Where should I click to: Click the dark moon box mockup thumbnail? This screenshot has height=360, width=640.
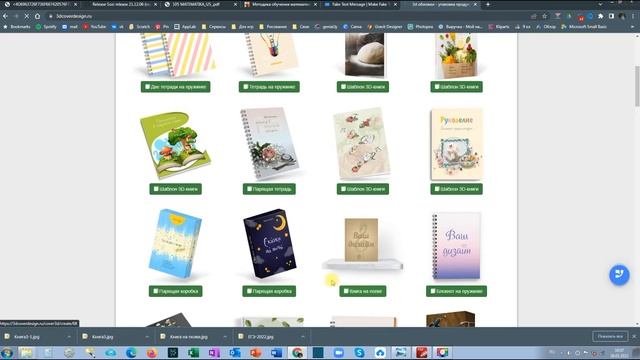pyautogui.click(x=270, y=244)
